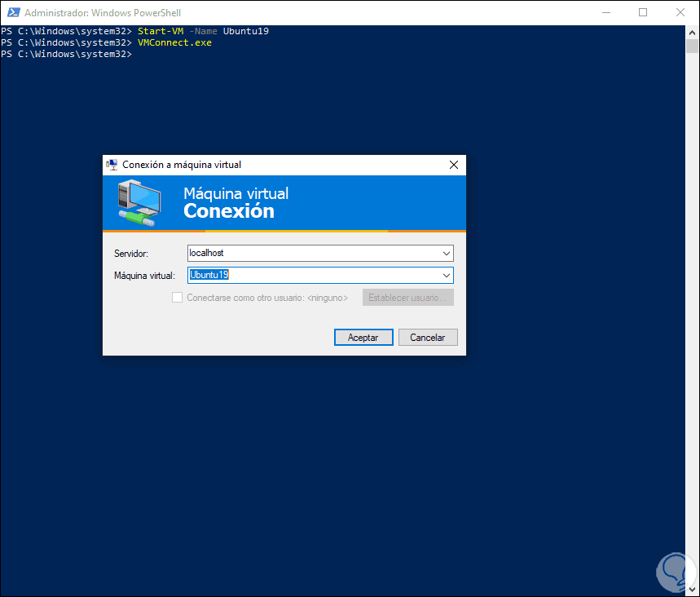Click the PowerShell scrollbar down arrow
This screenshot has height=597, width=700.
(x=692, y=590)
